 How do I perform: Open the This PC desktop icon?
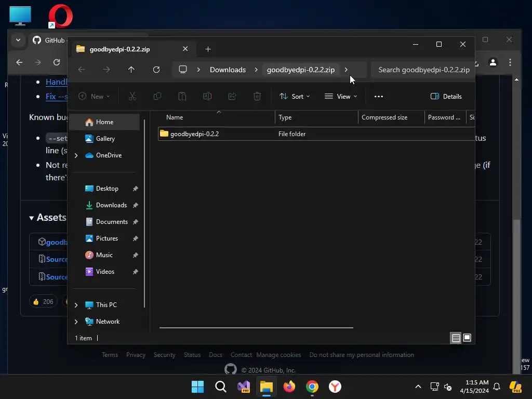(x=20, y=16)
